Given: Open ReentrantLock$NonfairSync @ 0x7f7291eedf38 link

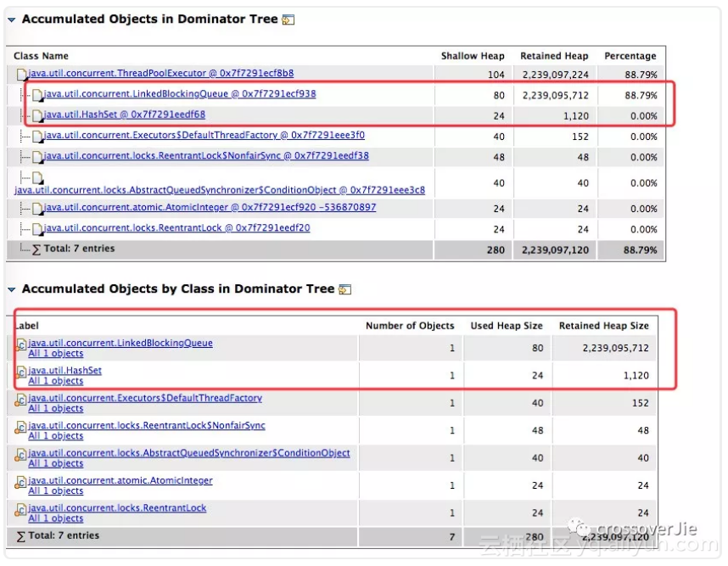Looking at the screenshot, I should click(206, 155).
